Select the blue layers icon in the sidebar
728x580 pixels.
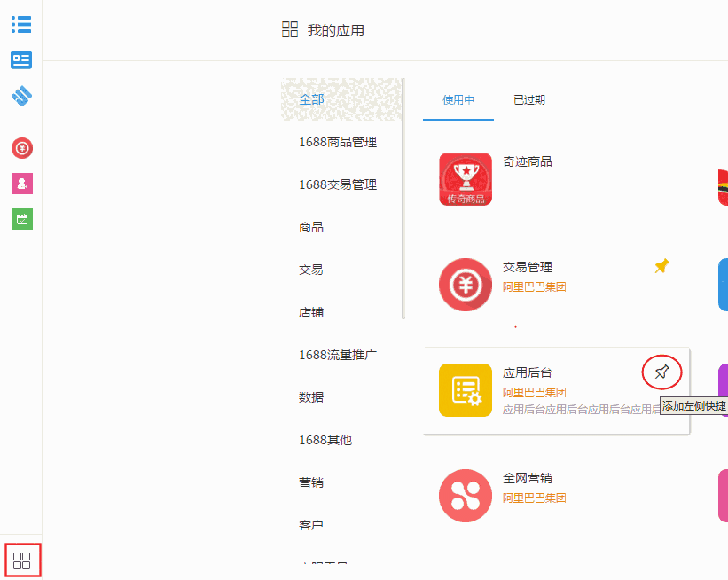coord(21,97)
